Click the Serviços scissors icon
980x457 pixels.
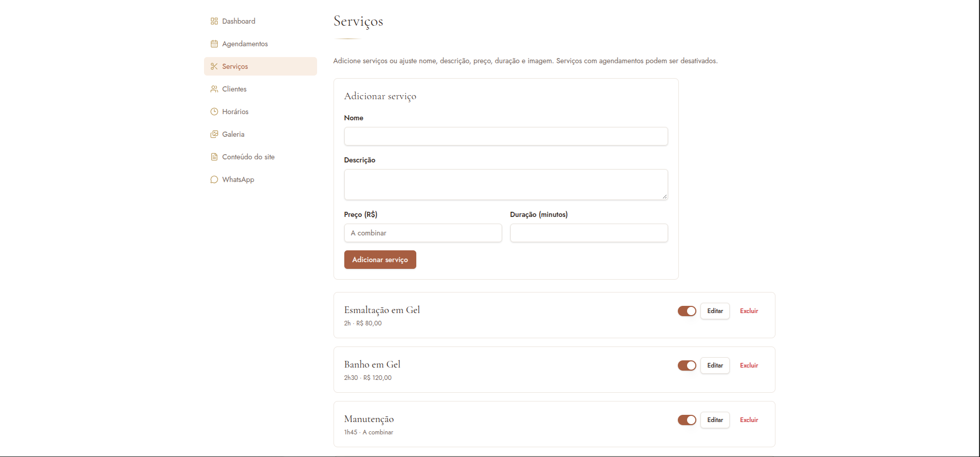pos(214,66)
